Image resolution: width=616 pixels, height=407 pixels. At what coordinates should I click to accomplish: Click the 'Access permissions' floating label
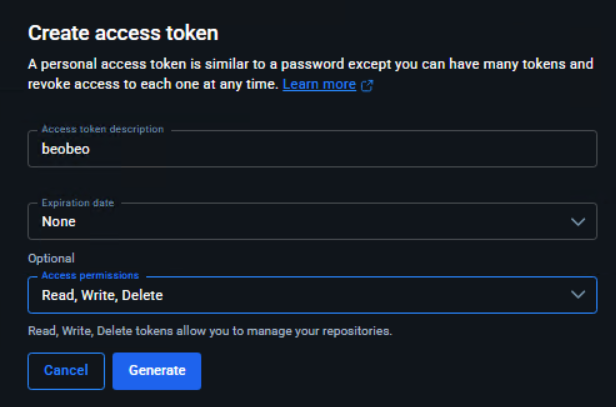coord(90,275)
